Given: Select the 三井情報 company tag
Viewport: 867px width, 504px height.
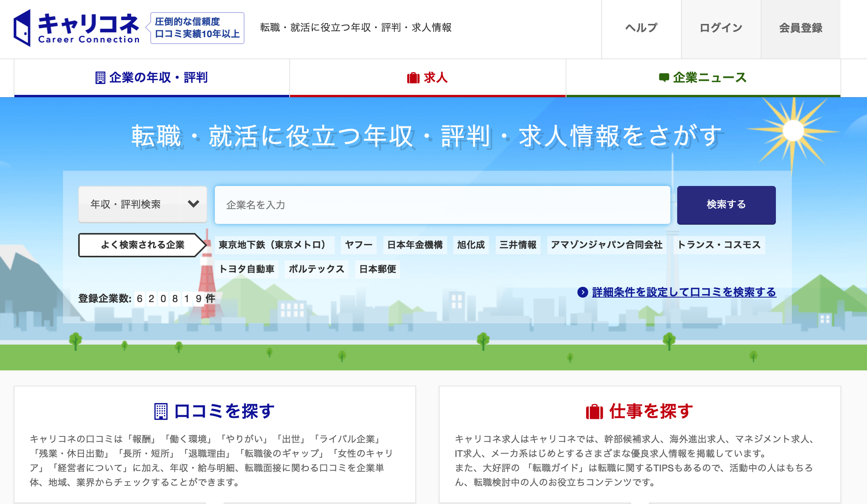Looking at the screenshot, I should pyautogui.click(x=518, y=245).
